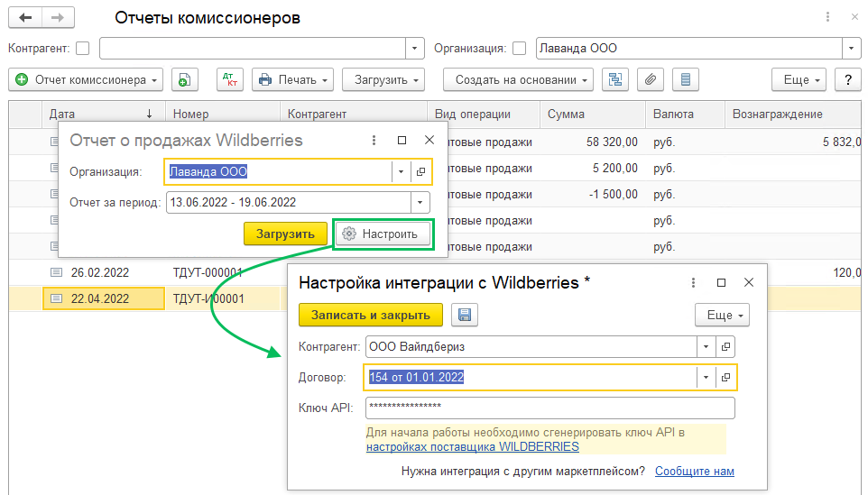Screen dimensions: 868x495
Task: Click the Вид операции column header
Action: (x=484, y=114)
